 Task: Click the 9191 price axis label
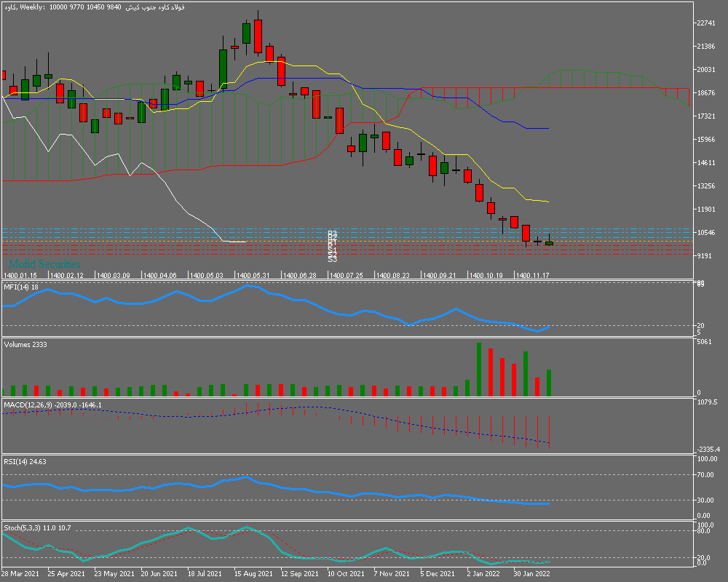(x=704, y=256)
